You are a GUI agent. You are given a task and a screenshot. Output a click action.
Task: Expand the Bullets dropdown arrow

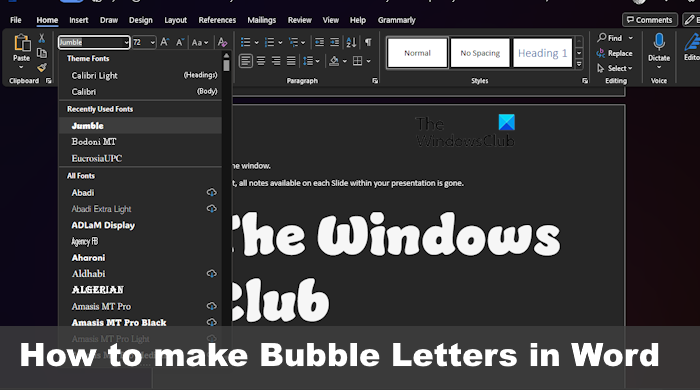click(x=256, y=42)
